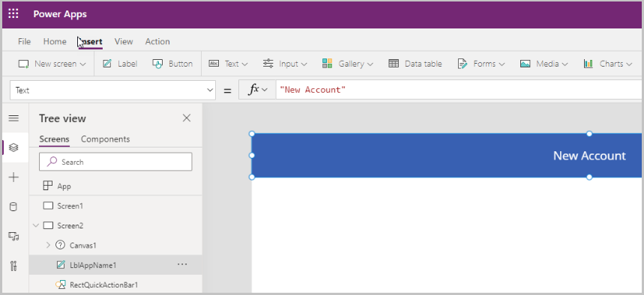Click the New Account label on canvas
The height and width of the screenshot is (295, 644).
[x=589, y=156]
